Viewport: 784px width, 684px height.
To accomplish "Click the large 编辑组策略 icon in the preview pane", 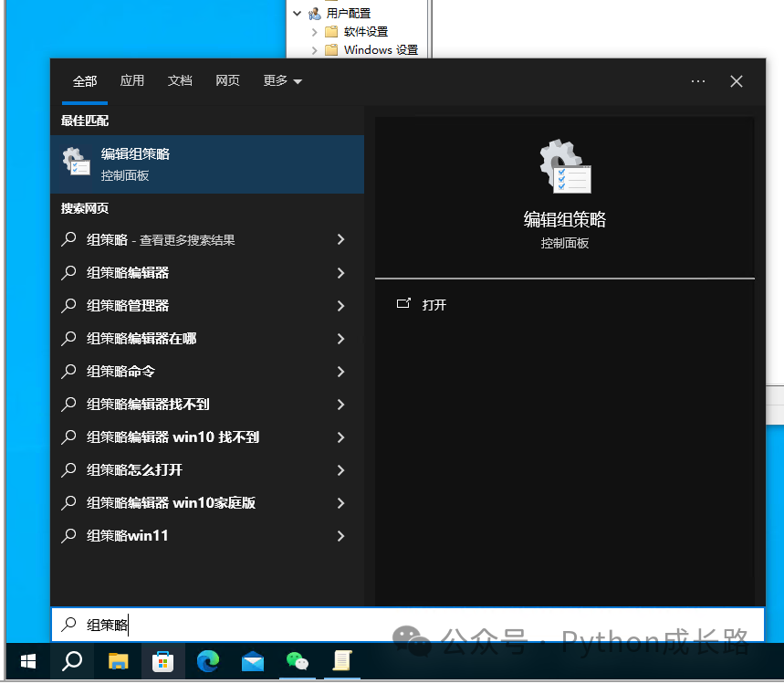I will (565, 167).
